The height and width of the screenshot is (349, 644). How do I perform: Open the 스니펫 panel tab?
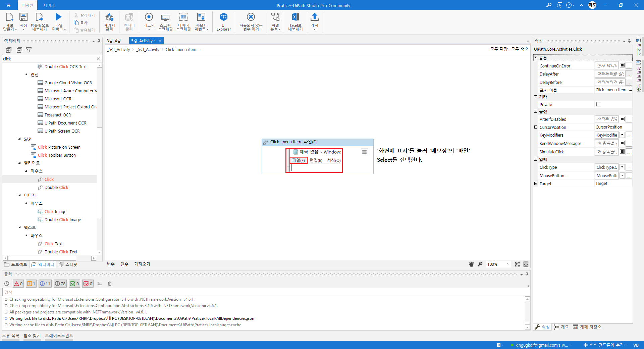coord(68,264)
